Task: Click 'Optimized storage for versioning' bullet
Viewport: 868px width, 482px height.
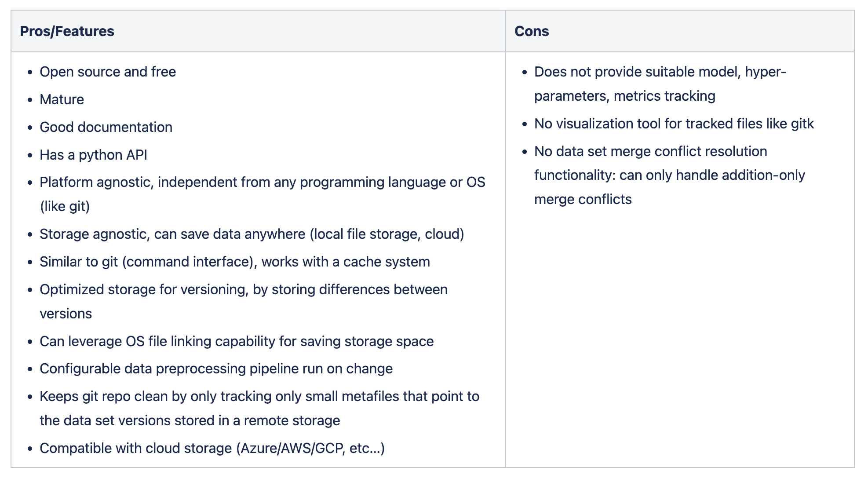Action: (244, 289)
